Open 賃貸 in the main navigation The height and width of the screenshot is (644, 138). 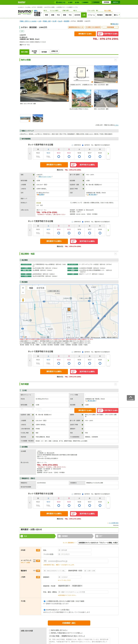[46, 15]
